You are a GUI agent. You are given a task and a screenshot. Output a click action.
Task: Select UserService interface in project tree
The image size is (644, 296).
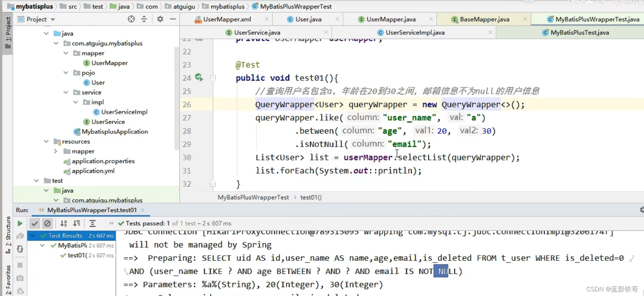click(108, 122)
